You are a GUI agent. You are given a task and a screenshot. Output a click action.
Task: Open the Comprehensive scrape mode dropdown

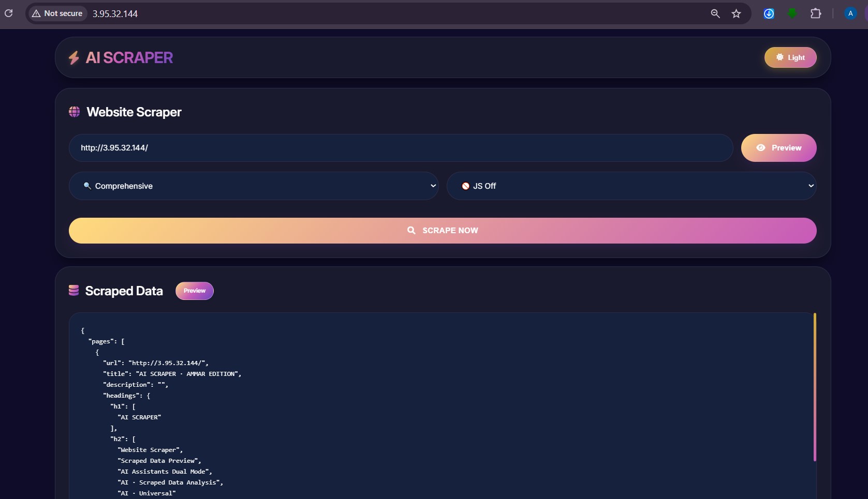tap(254, 186)
